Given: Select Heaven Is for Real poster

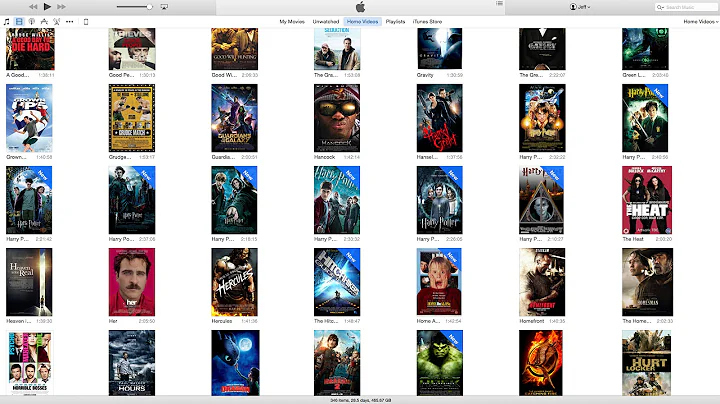Looking at the screenshot, I should tap(29, 282).
